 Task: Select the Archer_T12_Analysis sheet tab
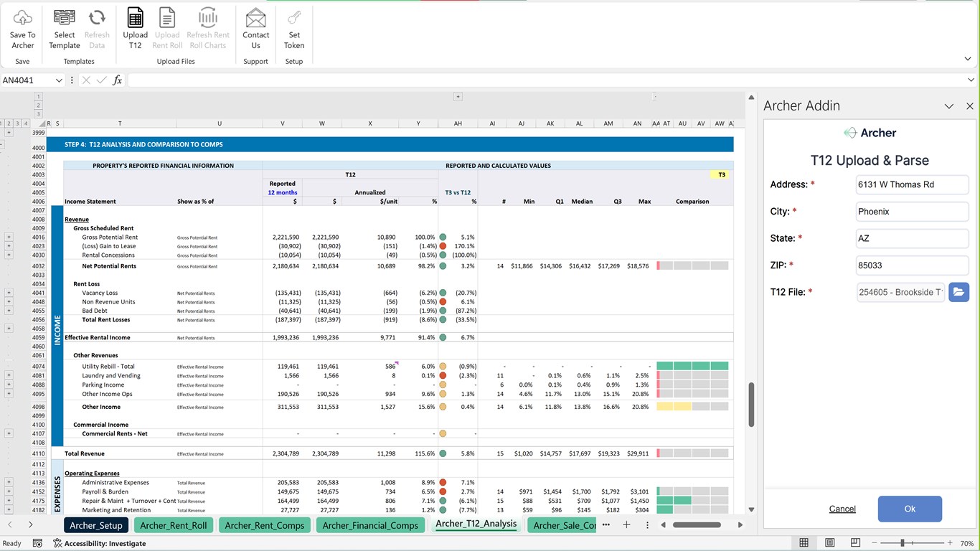(476, 524)
